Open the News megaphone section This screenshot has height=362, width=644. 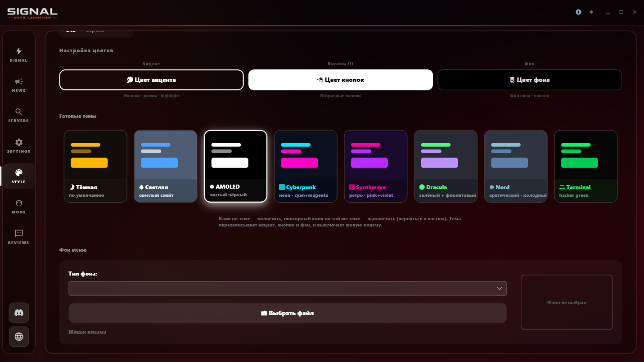point(18,85)
